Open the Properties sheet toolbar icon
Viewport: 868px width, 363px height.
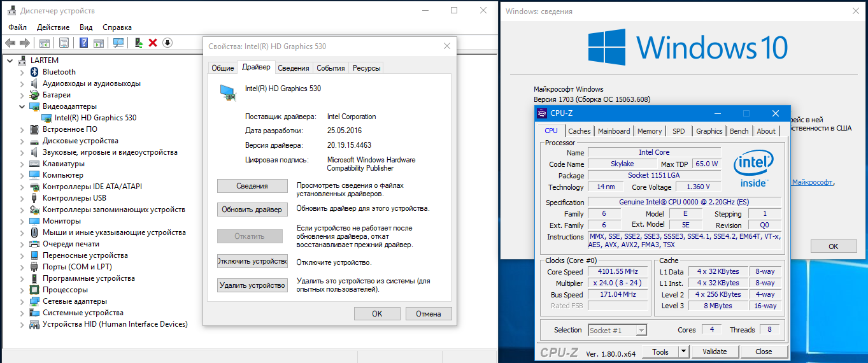click(64, 43)
